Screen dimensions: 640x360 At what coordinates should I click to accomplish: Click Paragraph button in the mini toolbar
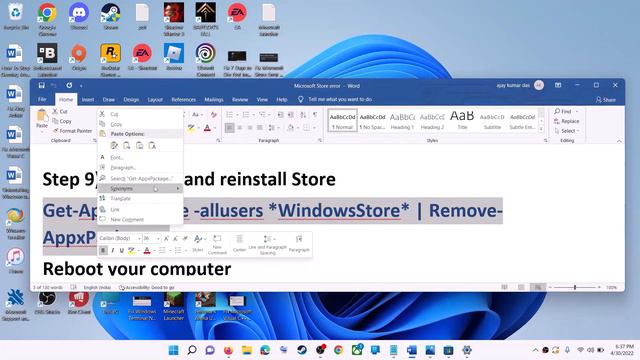[x=299, y=244]
